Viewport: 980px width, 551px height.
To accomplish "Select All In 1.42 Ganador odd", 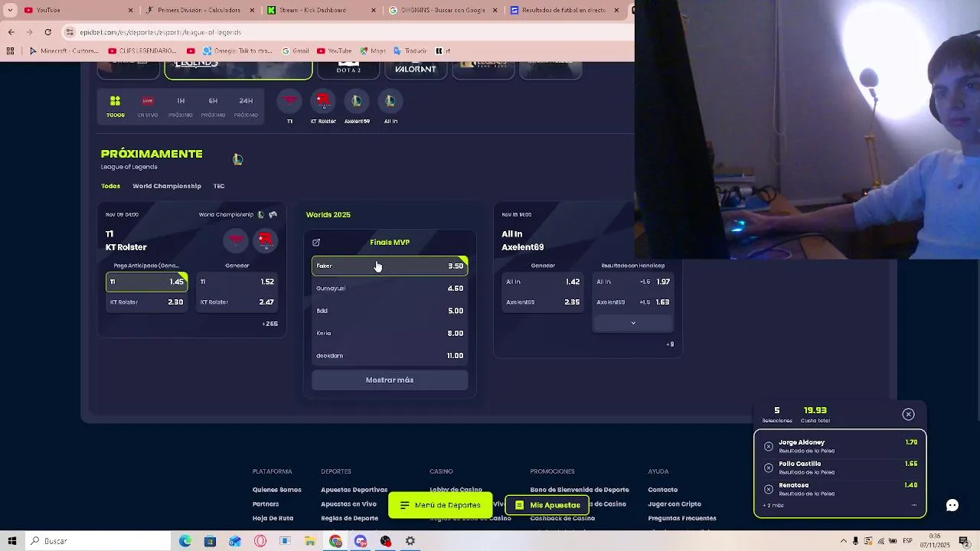I will pyautogui.click(x=543, y=282).
